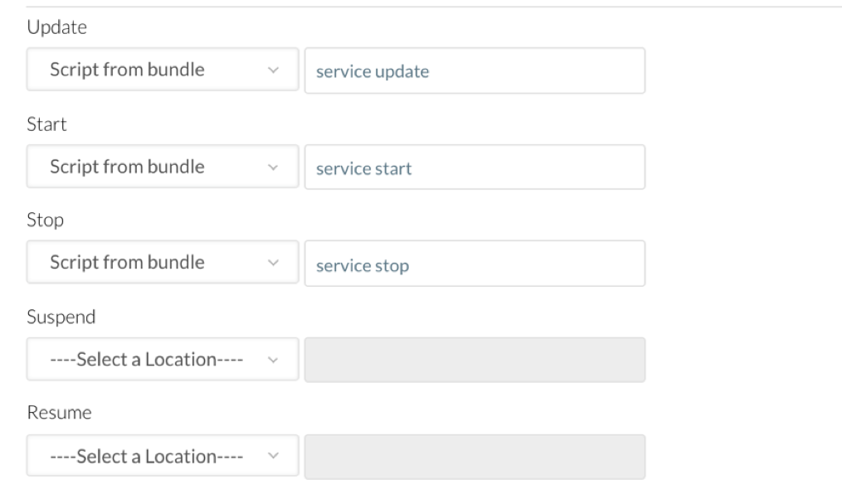
Task: Click the chevron arrow in Start dropdown
Action: pos(273,167)
